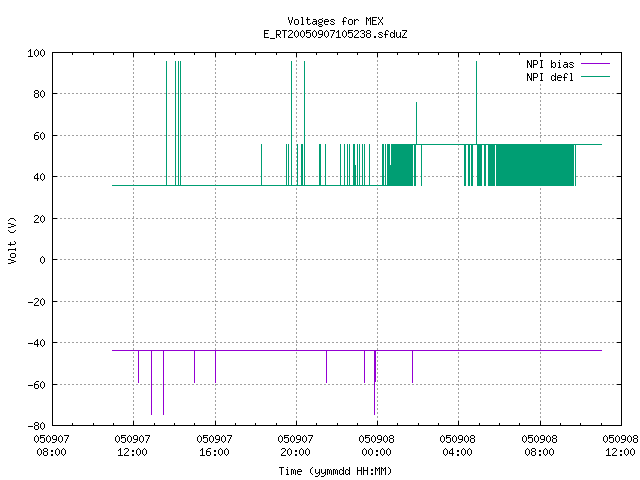The width and height of the screenshot is (640, 480).
Task: Click the y-axis tick label -20
Action: pyautogui.click(x=36, y=302)
